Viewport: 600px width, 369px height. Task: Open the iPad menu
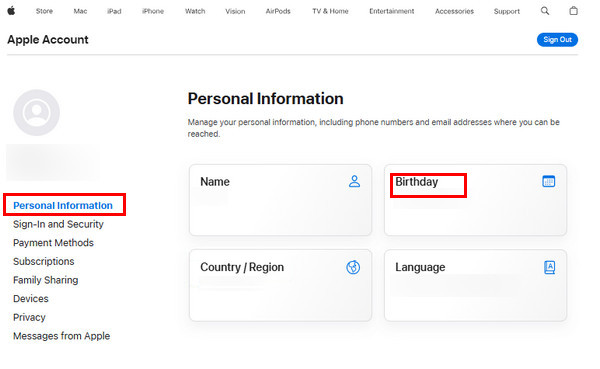point(114,11)
